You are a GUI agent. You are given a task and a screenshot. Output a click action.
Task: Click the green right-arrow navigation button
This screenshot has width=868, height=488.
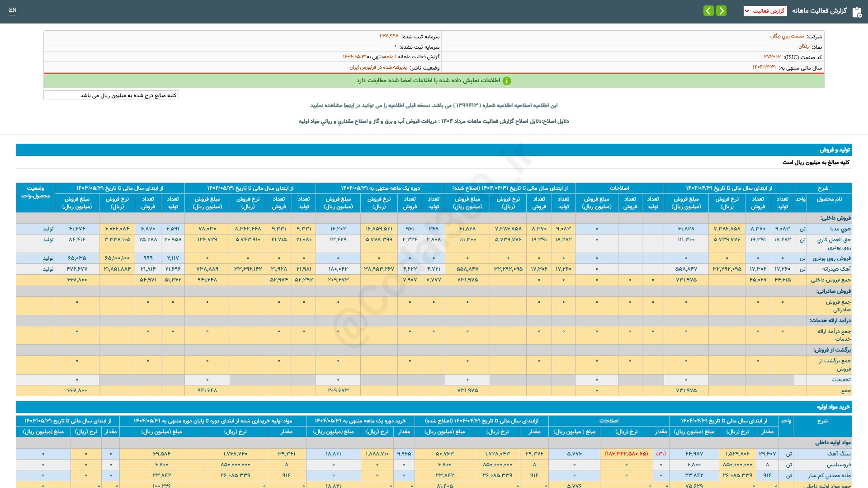722,11
